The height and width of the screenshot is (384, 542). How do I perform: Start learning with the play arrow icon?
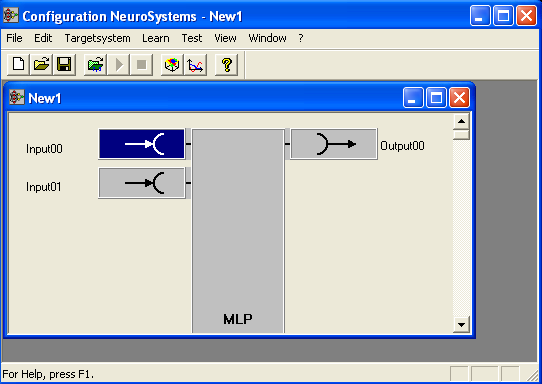coord(118,64)
